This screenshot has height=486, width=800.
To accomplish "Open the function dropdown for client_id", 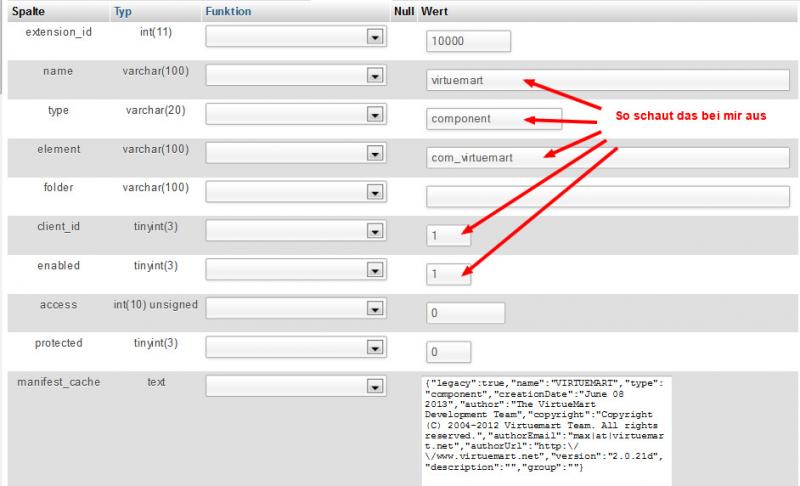I will (295, 230).
